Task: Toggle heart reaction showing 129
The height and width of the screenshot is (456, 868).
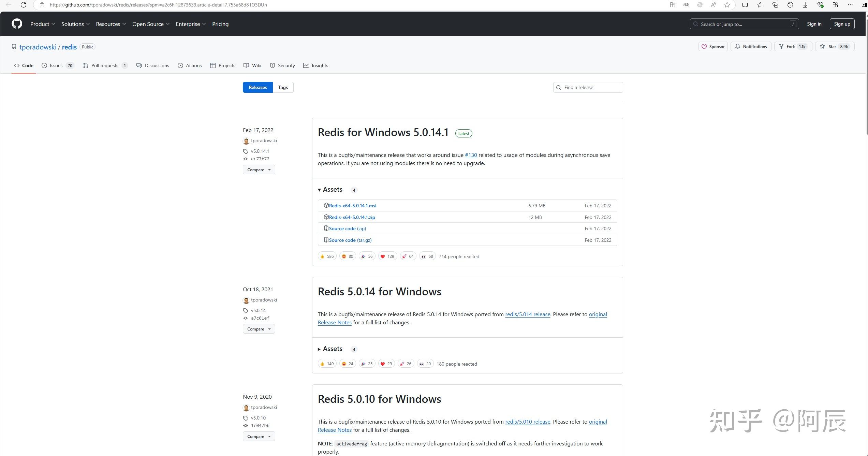Action: pyautogui.click(x=387, y=256)
